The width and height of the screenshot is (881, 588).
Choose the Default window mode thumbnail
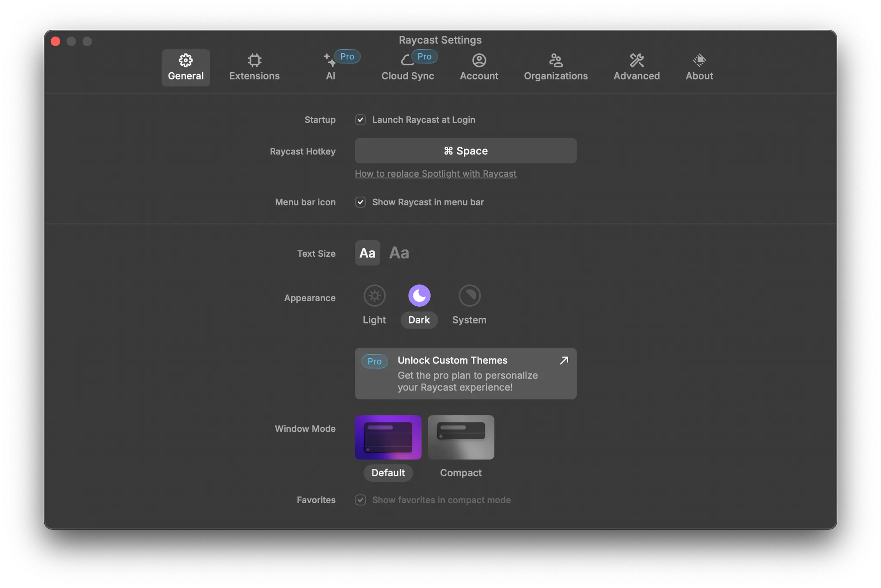(x=388, y=437)
